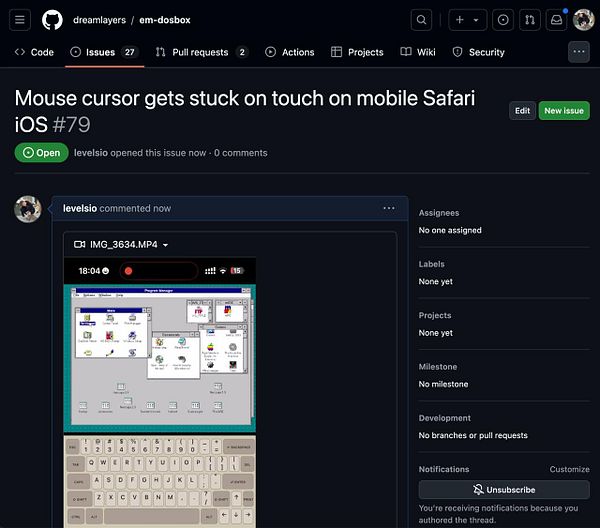The width and height of the screenshot is (600, 528).
Task: Click the green Open status badge
Action: 41,153
